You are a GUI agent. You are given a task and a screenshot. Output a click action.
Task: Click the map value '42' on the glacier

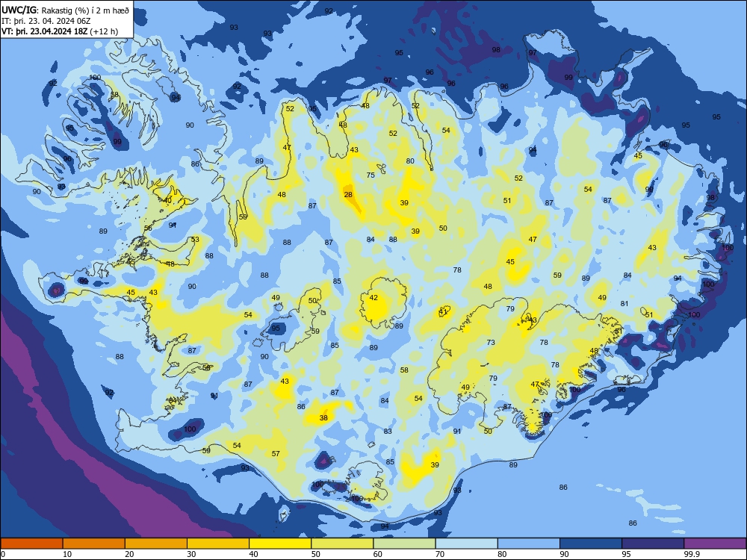click(373, 298)
